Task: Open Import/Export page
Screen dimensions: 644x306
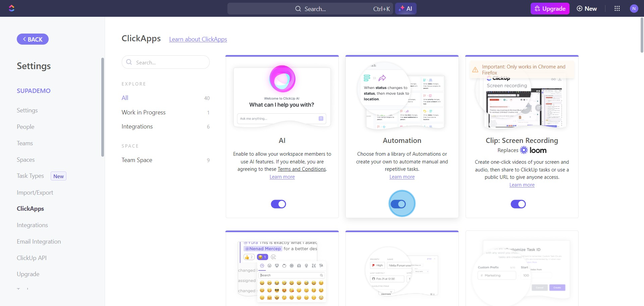Action: (35, 193)
